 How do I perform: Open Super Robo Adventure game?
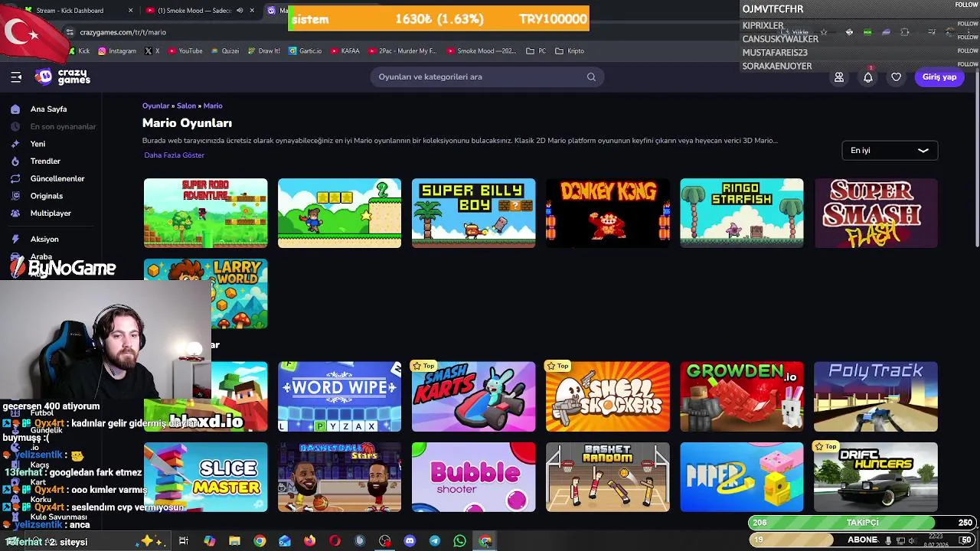click(x=205, y=213)
